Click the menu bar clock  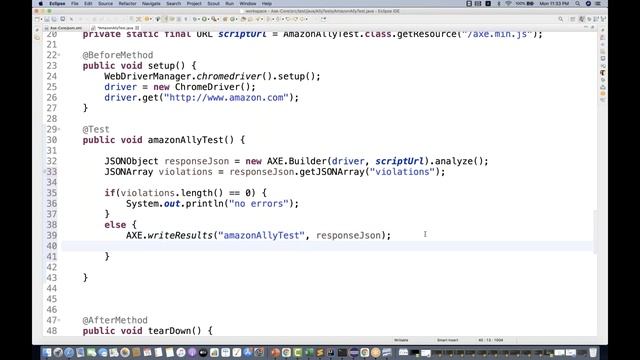pos(554,3)
